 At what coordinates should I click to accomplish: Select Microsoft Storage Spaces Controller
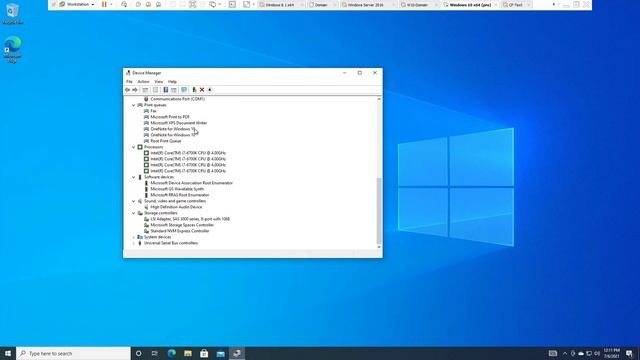point(182,225)
